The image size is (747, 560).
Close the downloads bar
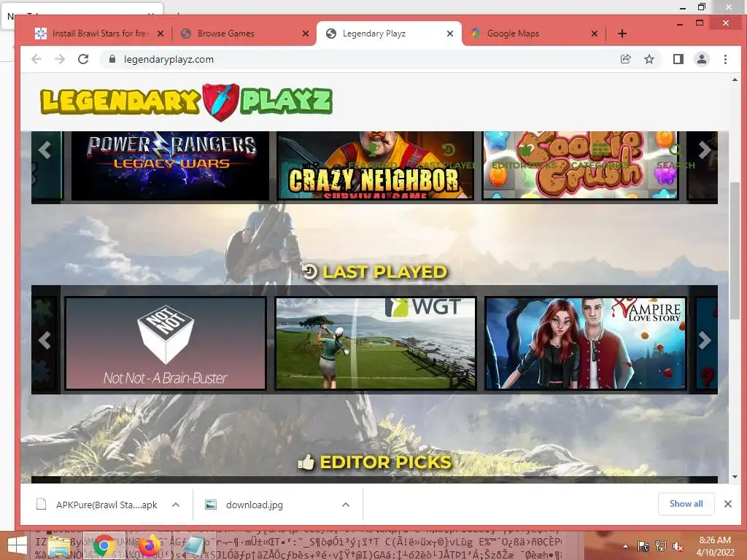coord(727,504)
